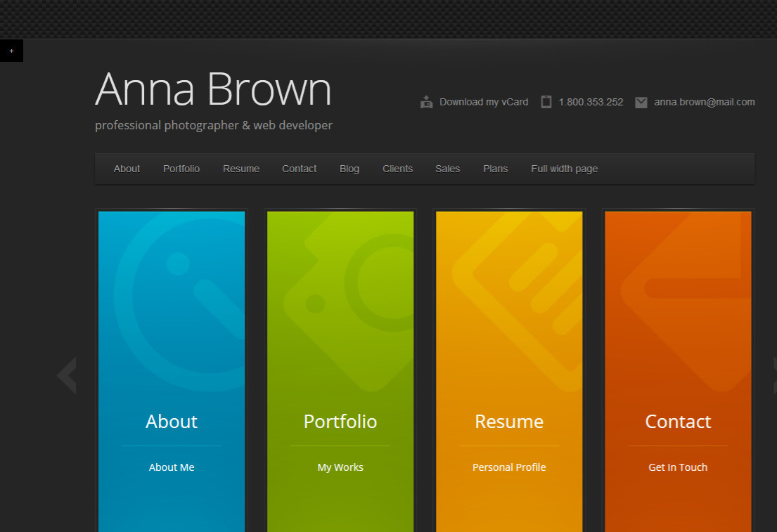This screenshot has height=532, width=777.
Task: Open the Full width page link
Action: 564,169
